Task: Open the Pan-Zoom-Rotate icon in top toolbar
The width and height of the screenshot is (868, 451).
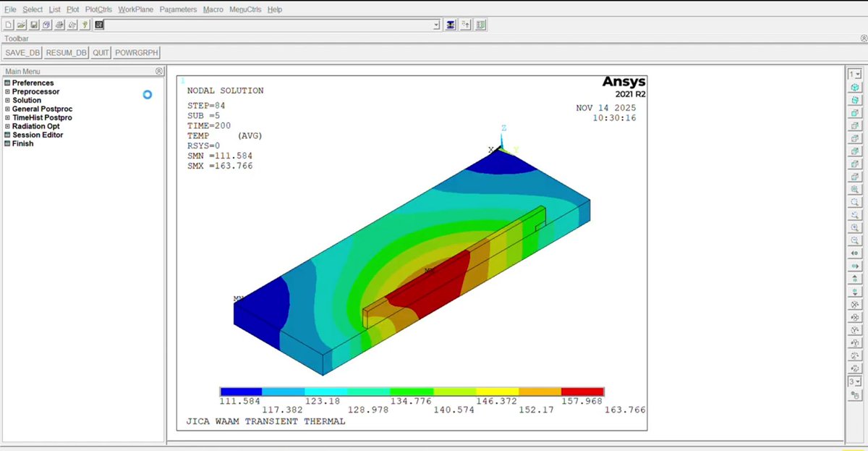Action: click(47, 25)
